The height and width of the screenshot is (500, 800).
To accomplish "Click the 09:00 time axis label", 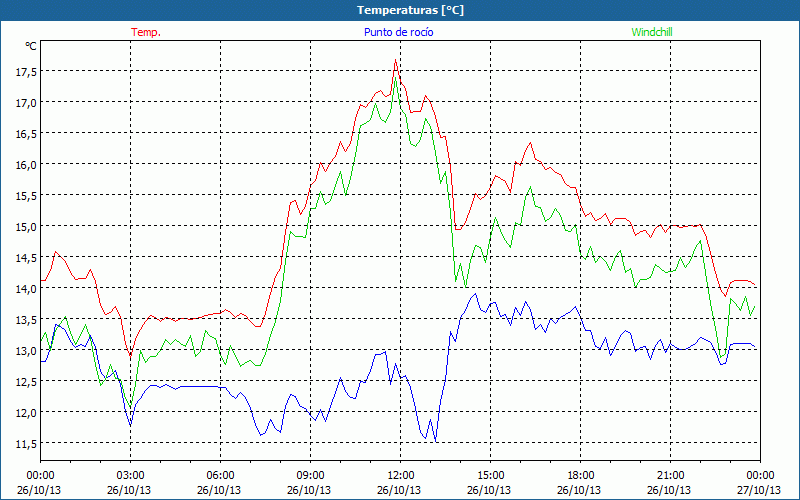I will point(310,475).
